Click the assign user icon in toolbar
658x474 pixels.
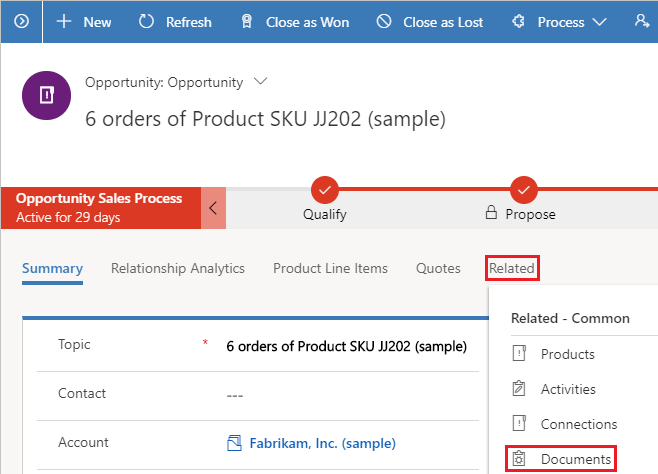641,21
